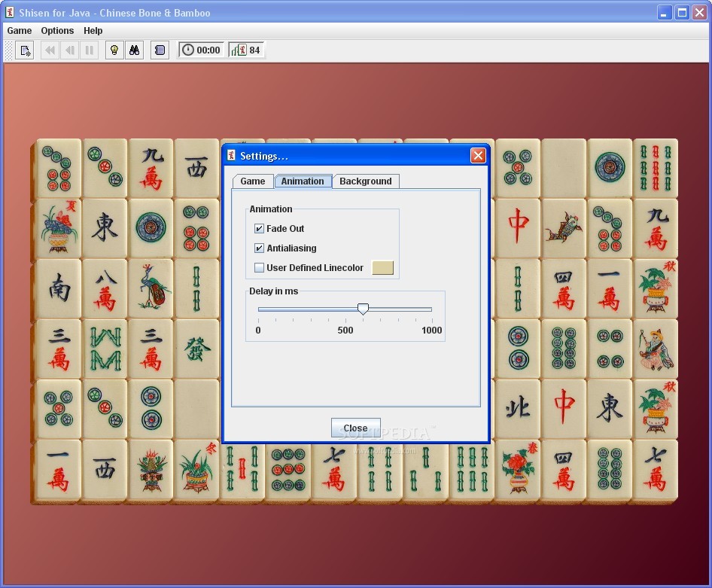Close Settings dialog with red X
This screenshot has height=588, width=712.
pyautogui.click(x=478, y=156)
